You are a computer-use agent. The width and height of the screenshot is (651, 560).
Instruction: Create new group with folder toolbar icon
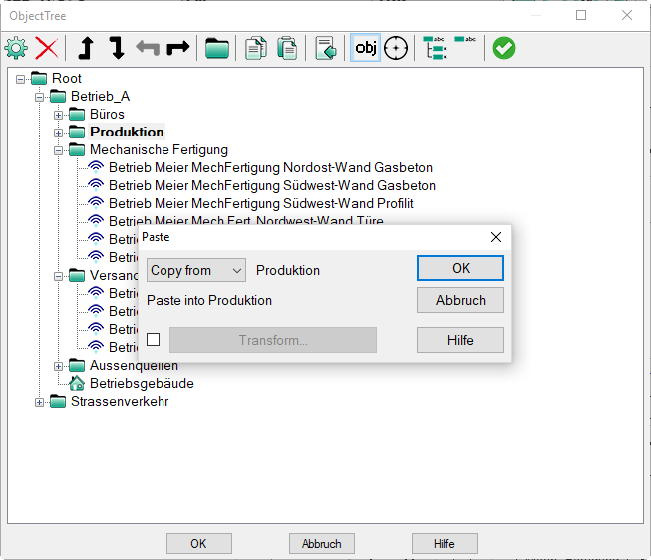tap(217, 48)
